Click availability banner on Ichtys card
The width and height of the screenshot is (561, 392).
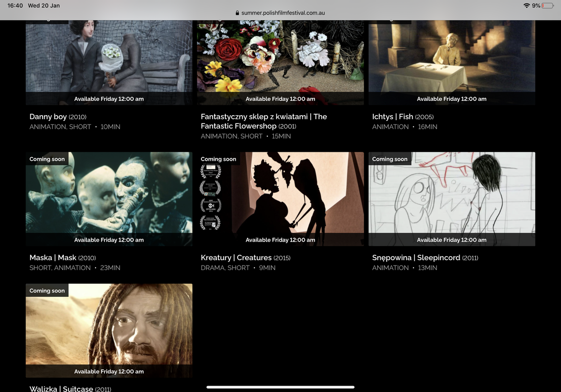(452, 98)
